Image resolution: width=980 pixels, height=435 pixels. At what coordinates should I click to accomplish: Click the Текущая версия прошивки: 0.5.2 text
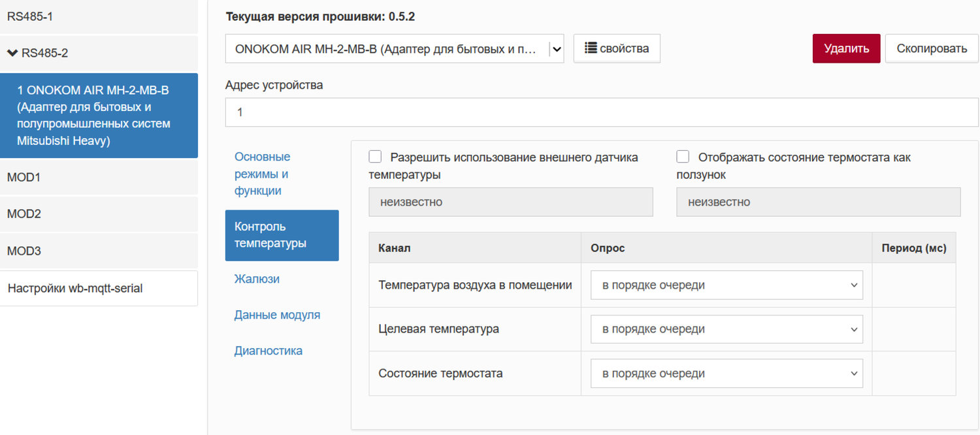[320, 17]
